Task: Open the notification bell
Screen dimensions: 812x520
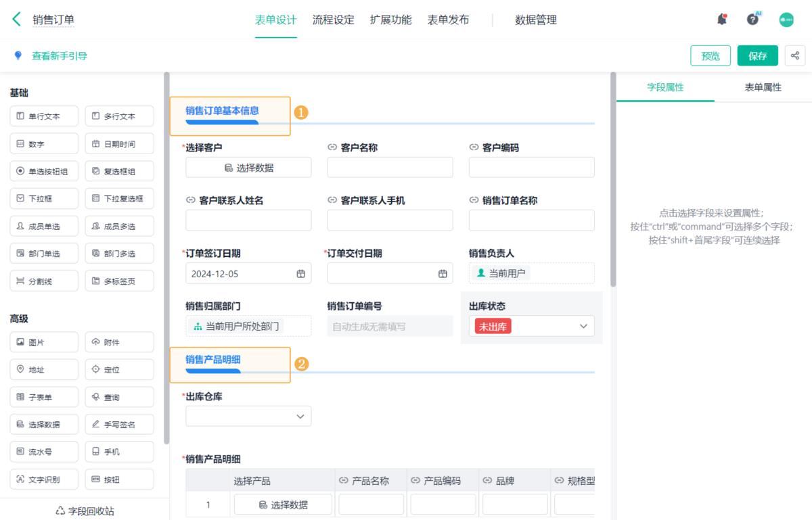Action: click(722, 20)
